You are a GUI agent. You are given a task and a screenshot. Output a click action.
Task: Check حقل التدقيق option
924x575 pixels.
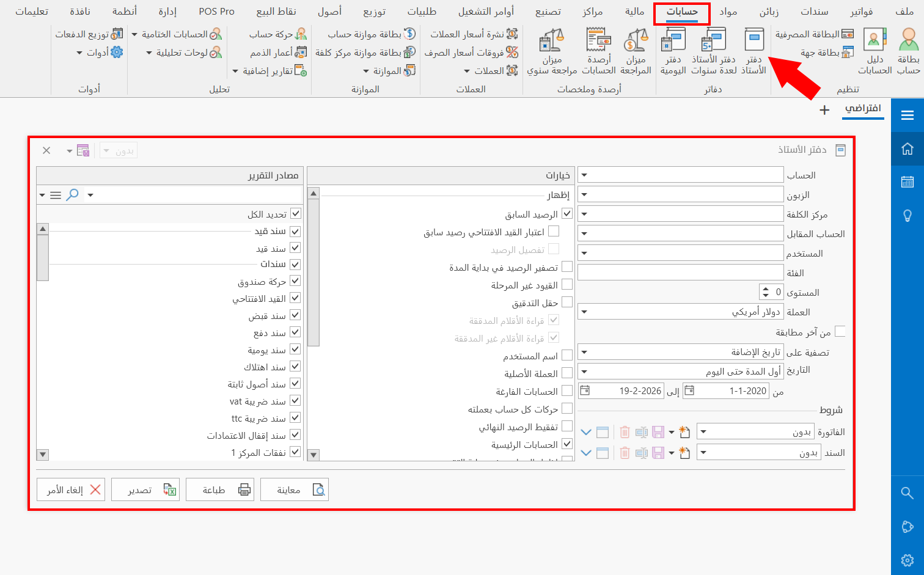point(567,302)
